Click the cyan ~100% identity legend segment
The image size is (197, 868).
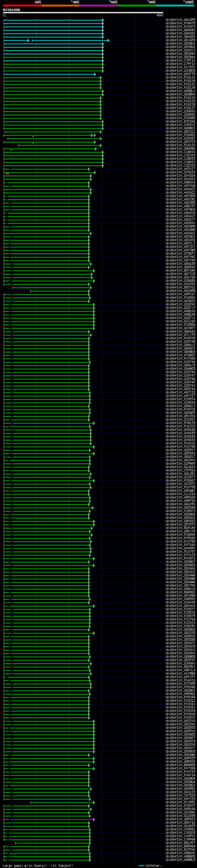pyautogui.click(x=175, y=6)
